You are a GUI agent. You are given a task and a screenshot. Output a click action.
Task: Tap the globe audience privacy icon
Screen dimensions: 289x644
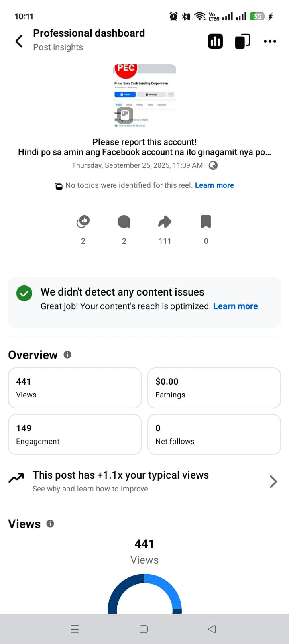(x=213, y=165)
